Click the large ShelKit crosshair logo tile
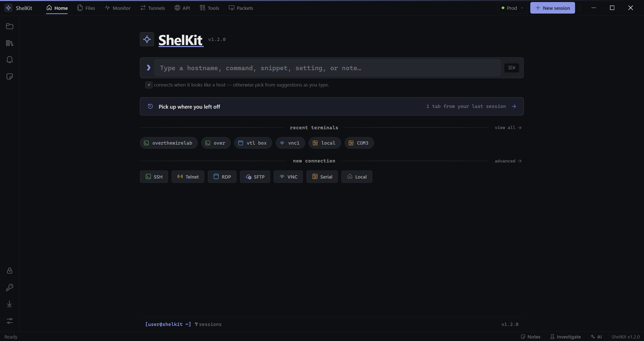This screenshot has height=341, width=644. point(147,39)
